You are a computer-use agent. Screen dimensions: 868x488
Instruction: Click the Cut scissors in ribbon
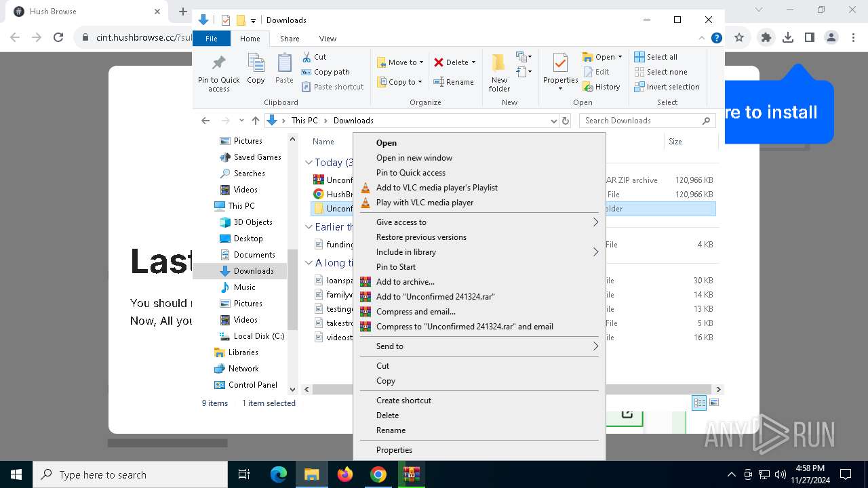click(x=315, y=57)
